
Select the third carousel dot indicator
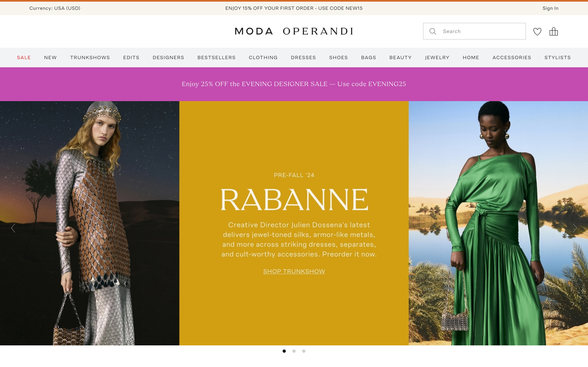(304, 351)
